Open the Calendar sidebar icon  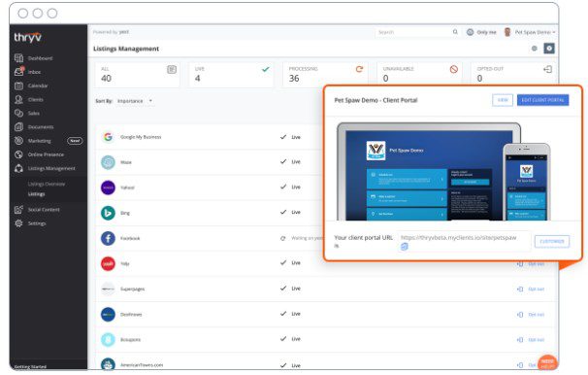18,85
